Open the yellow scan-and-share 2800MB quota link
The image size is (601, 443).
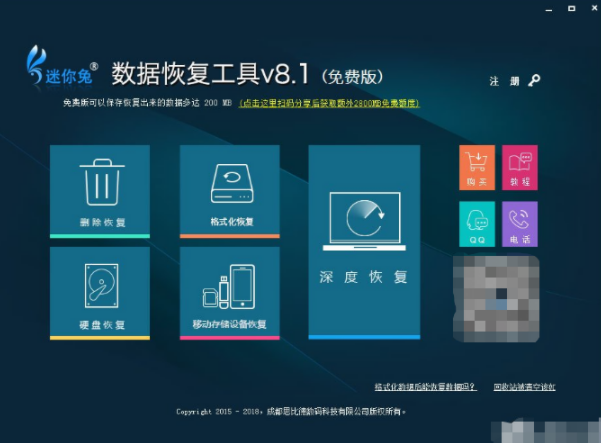click(328, 103)
